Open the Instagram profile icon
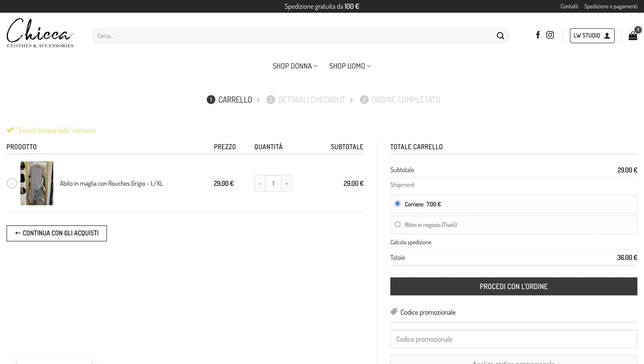This screenshot has height=364, width=644. [x=550, y=35]
